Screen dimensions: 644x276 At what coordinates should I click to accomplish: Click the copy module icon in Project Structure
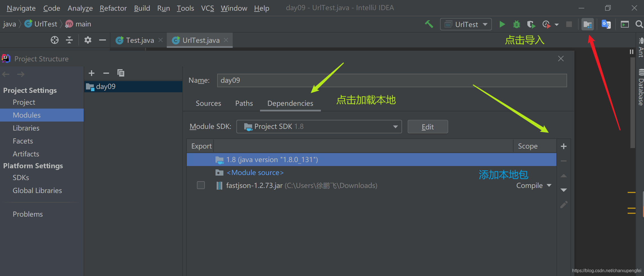point(121,73)
